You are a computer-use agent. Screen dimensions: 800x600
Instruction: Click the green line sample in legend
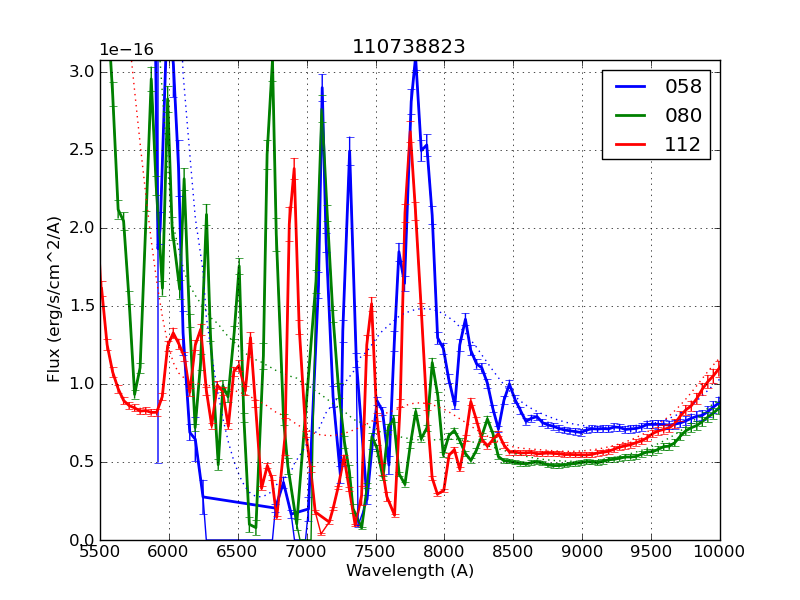(630, 115)
